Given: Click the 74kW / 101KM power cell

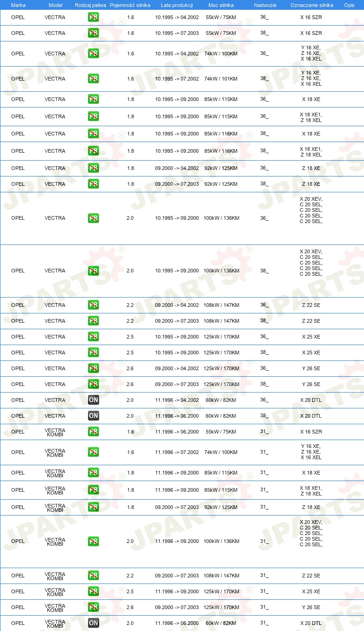Looking at the screenshot, I should [221, 79].
